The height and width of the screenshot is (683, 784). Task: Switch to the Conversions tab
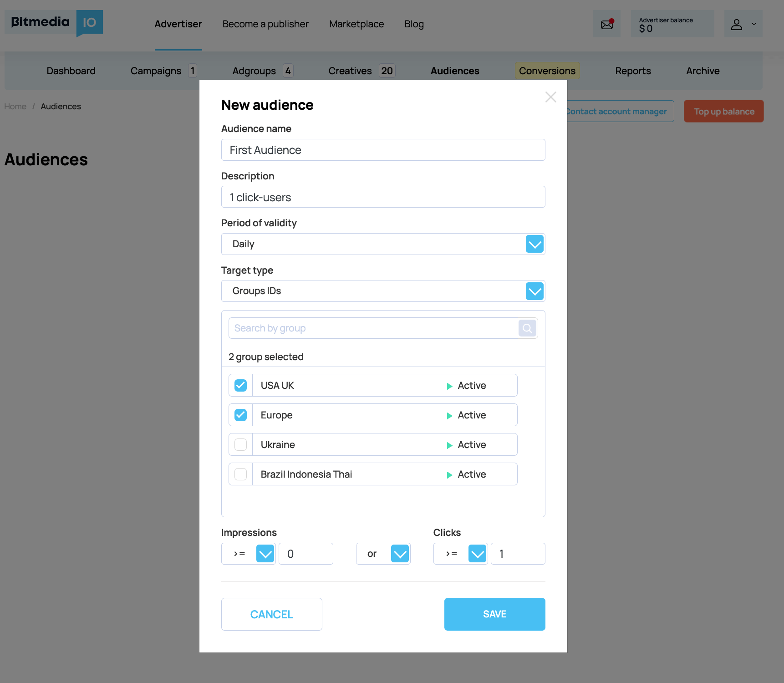pos(547,71)
